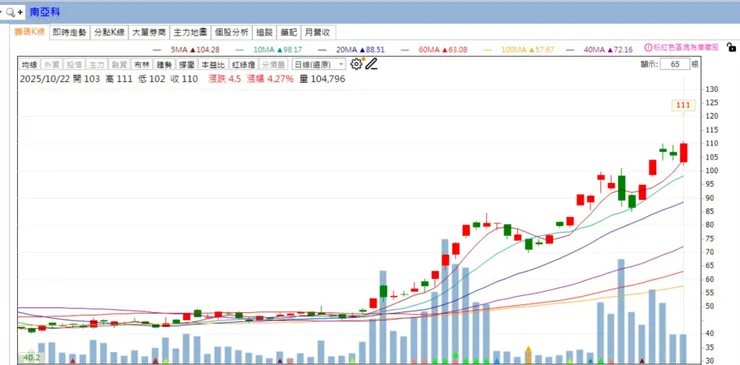Click the 5MA legend line swatch
Image resolution: width=740 pixels, height=365 pixels.
point(157,49)
